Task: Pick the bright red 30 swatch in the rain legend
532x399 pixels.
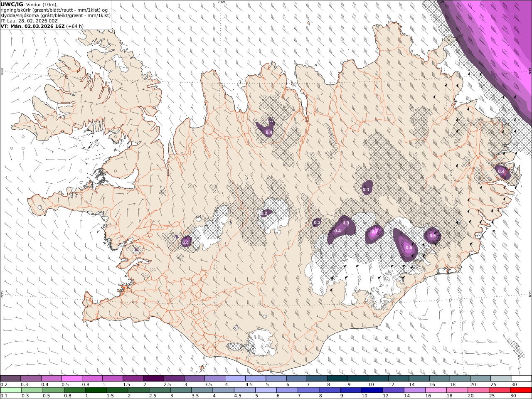Action: tap(521, 390)
